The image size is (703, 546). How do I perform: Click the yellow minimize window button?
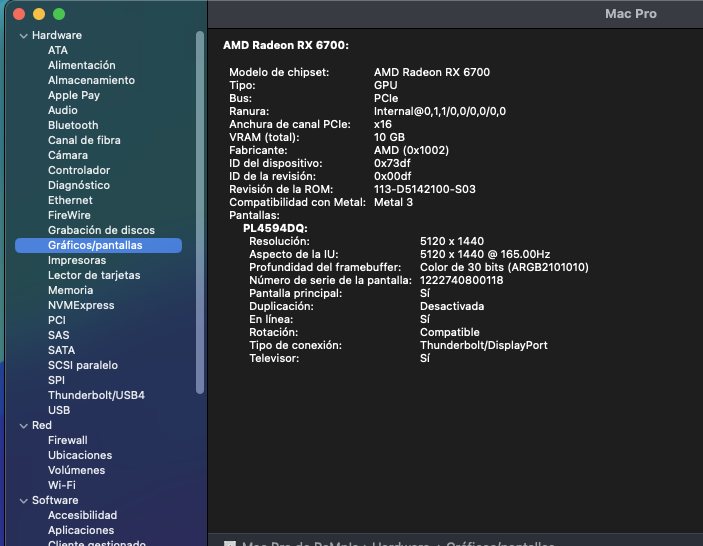pos(39,14)
